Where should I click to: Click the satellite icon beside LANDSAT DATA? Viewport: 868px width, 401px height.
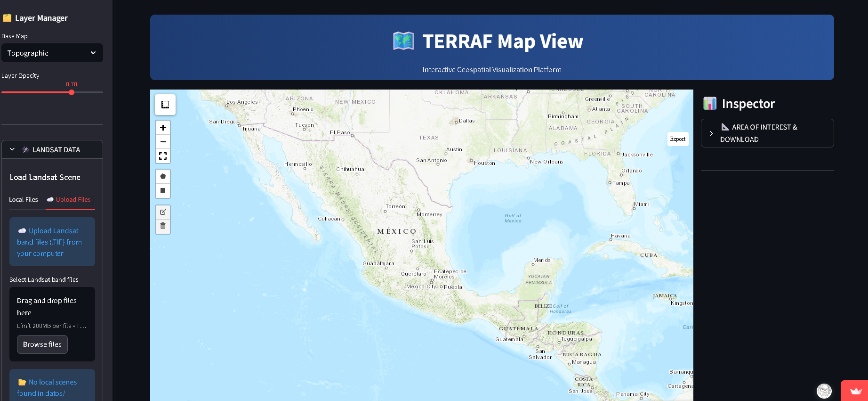click(x=25, y=150)
